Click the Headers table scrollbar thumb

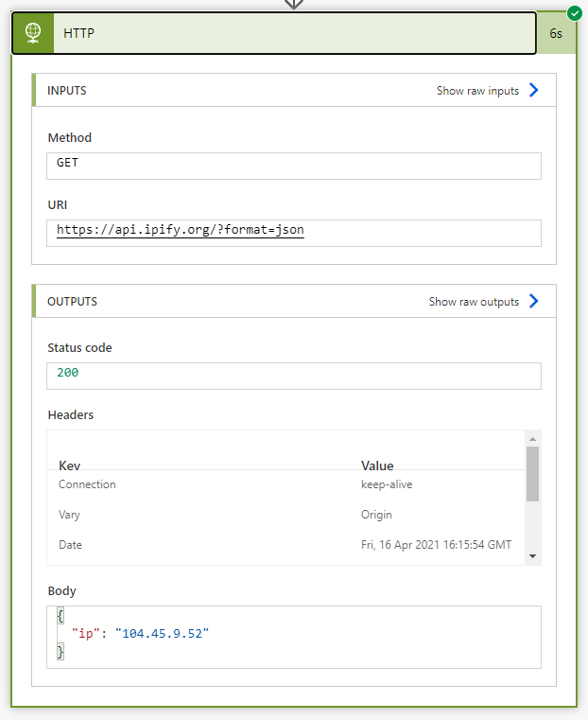pyautogui.click(x=532, y=473)
